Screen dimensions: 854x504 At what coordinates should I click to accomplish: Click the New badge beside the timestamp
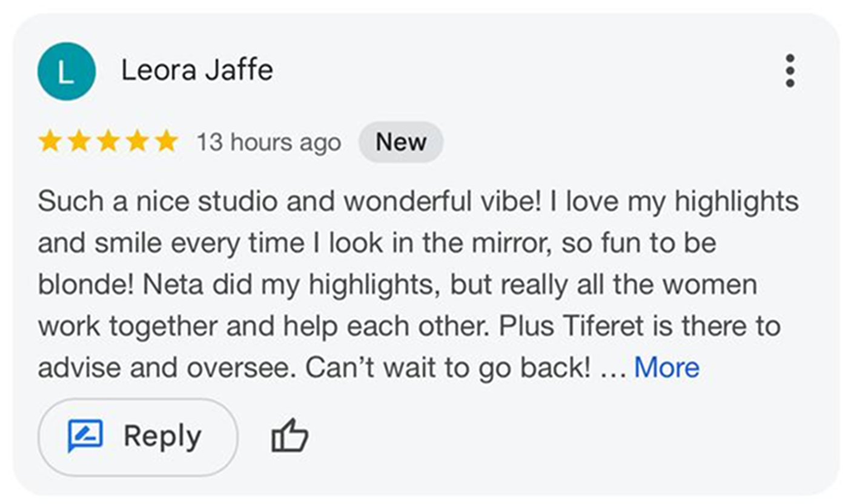[x=401, y=142]
